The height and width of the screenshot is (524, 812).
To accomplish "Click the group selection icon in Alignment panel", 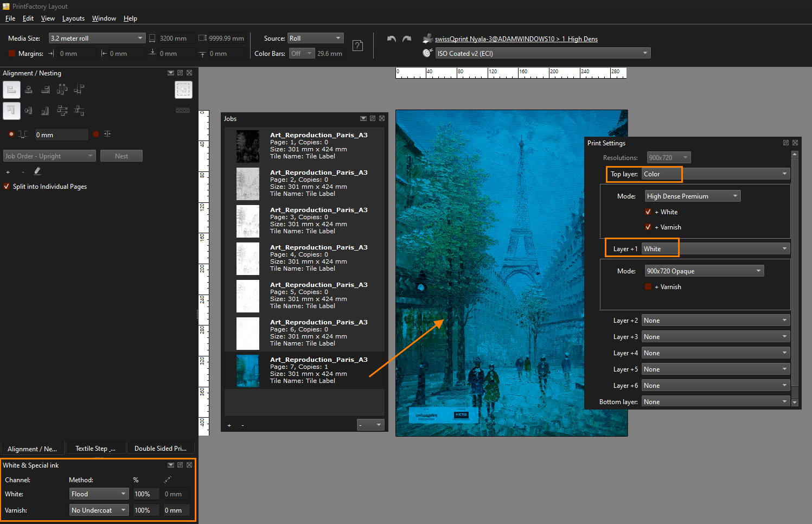I will click(x=183, y=90).
